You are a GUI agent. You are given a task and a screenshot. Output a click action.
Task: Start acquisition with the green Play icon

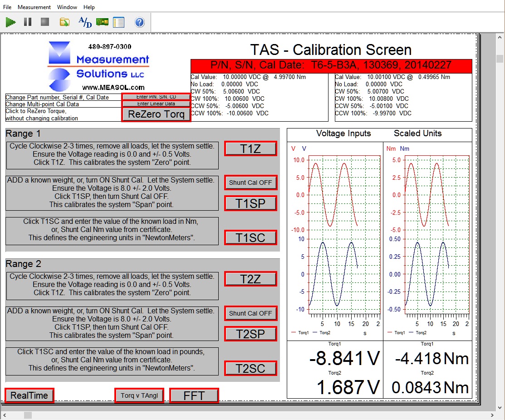(10, 22)
